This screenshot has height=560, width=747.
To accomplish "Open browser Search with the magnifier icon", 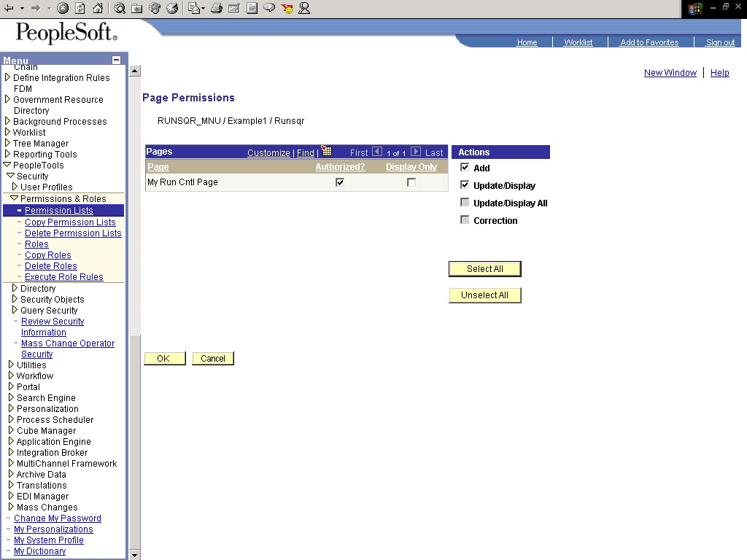I will [120, 9].
